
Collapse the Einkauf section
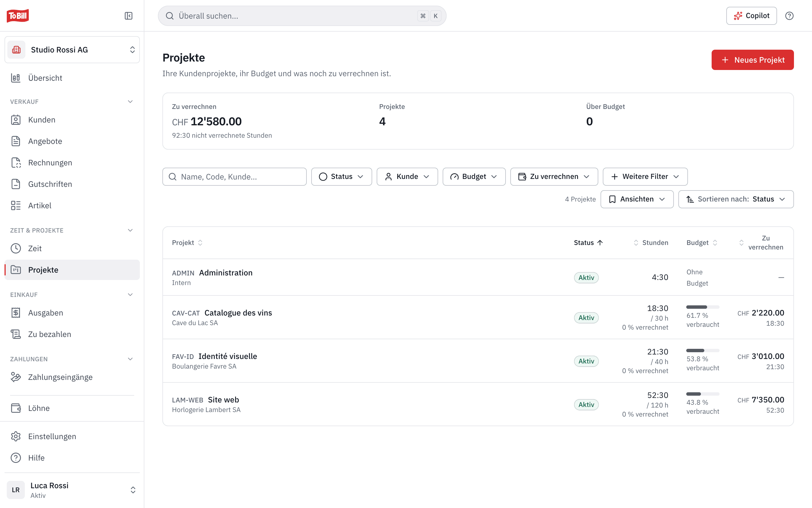click(131, 295)
